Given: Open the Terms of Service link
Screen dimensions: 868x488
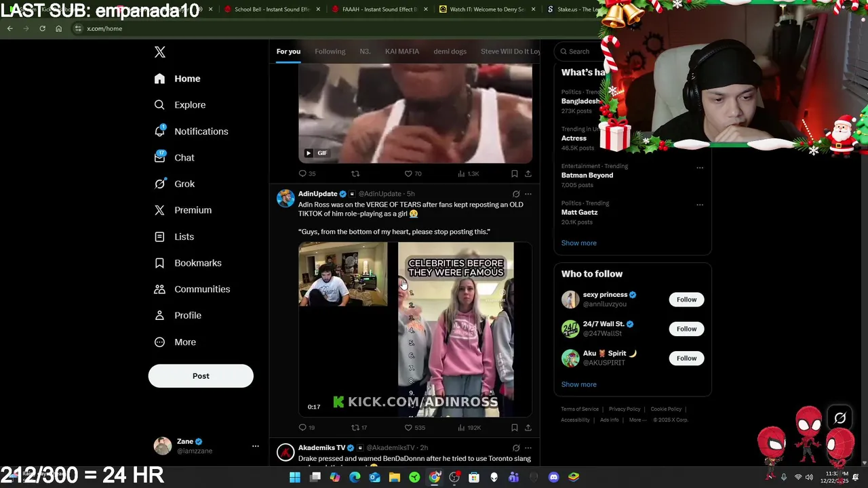Looking at the screenshot, I should [580, 409].
